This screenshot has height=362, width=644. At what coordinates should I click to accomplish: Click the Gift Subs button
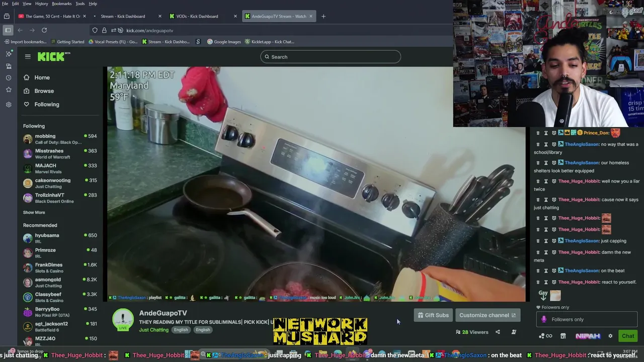433,315
